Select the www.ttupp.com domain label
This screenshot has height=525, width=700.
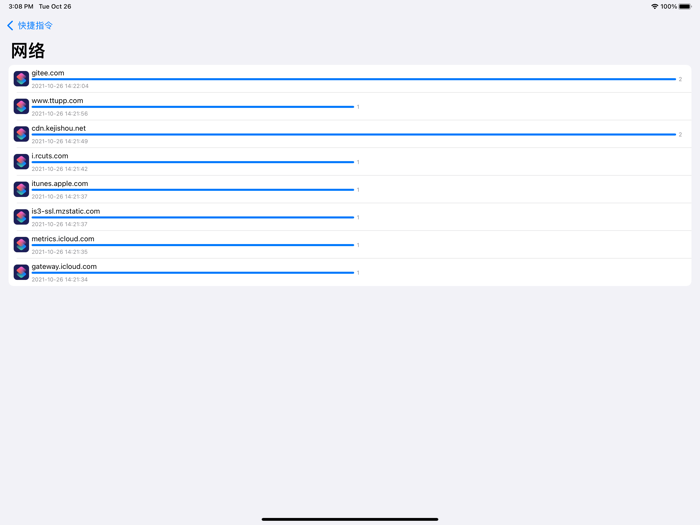click(57, 101)
